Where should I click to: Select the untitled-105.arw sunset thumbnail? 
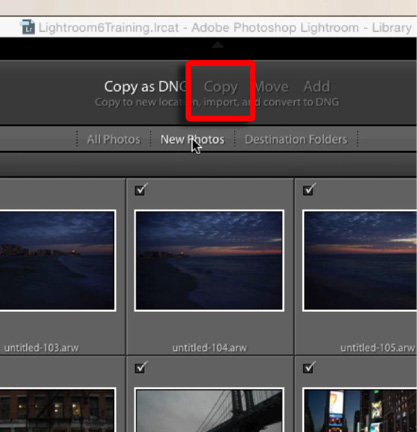click(x=359, y=261)
